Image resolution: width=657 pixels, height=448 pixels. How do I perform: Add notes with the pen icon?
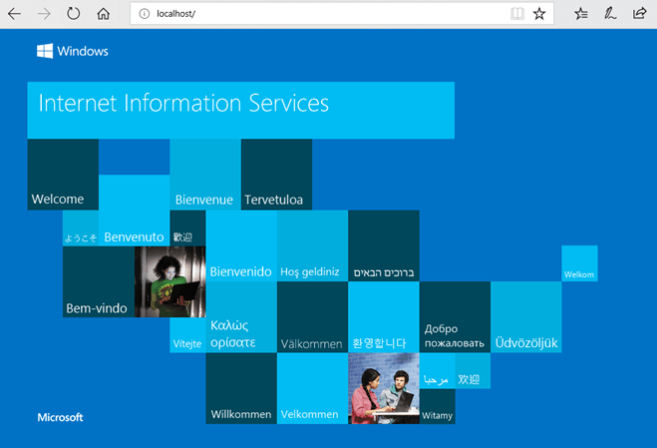click(610, 14)
